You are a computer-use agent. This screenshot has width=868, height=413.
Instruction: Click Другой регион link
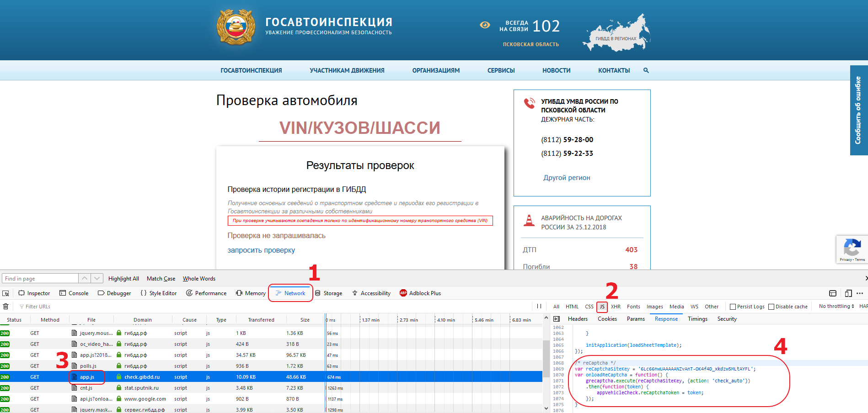567,178
